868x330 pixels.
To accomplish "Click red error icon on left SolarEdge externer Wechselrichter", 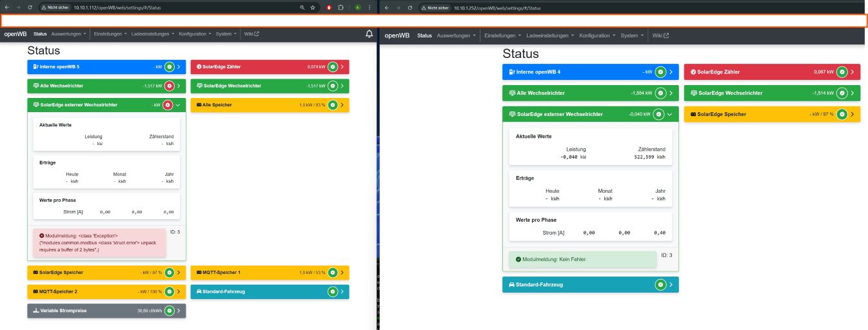I will pos(168,104).
